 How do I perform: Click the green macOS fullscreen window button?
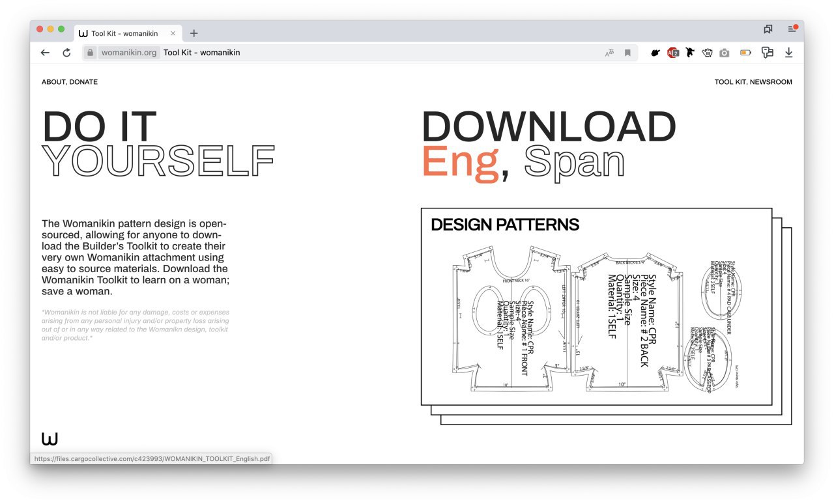coord(61,29)
